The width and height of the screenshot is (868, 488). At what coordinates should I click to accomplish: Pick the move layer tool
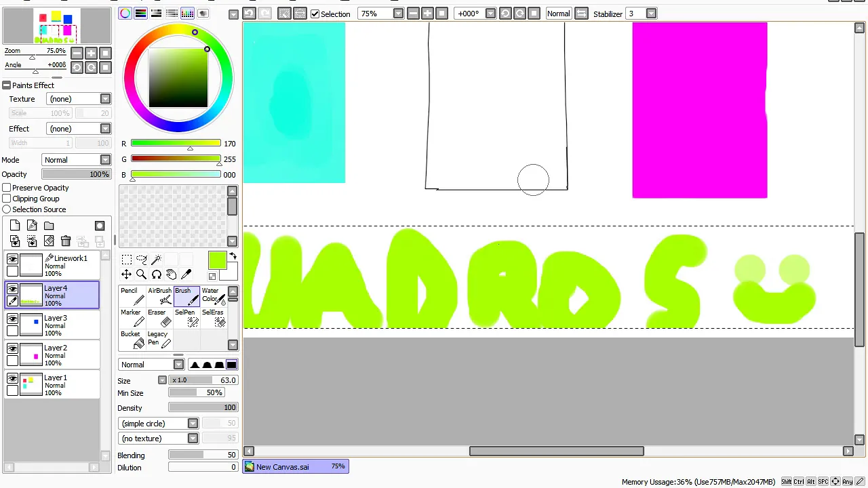tap(127, 274)
